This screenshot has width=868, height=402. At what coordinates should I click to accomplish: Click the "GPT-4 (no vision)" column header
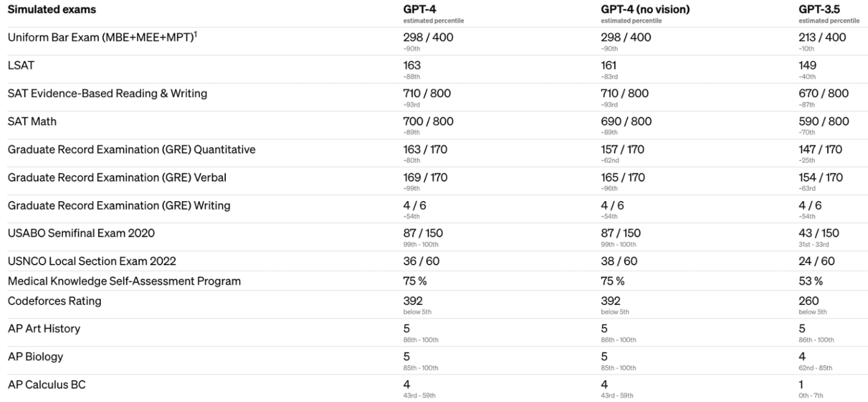coord(645,9)
